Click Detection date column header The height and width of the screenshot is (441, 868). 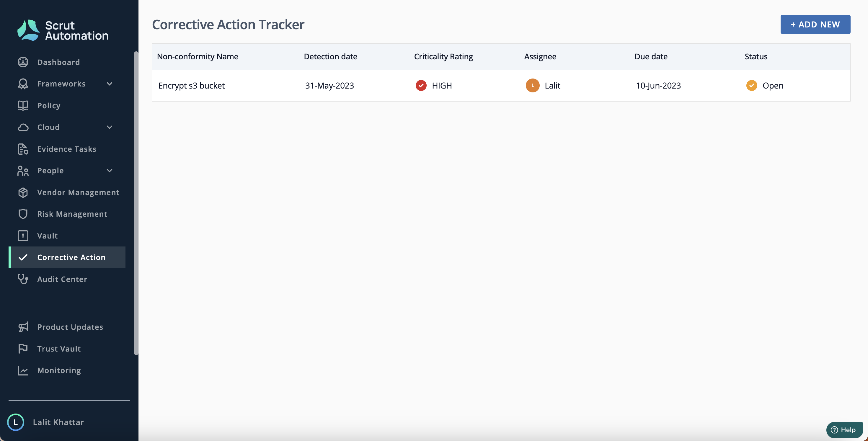(x=330, y=57)
